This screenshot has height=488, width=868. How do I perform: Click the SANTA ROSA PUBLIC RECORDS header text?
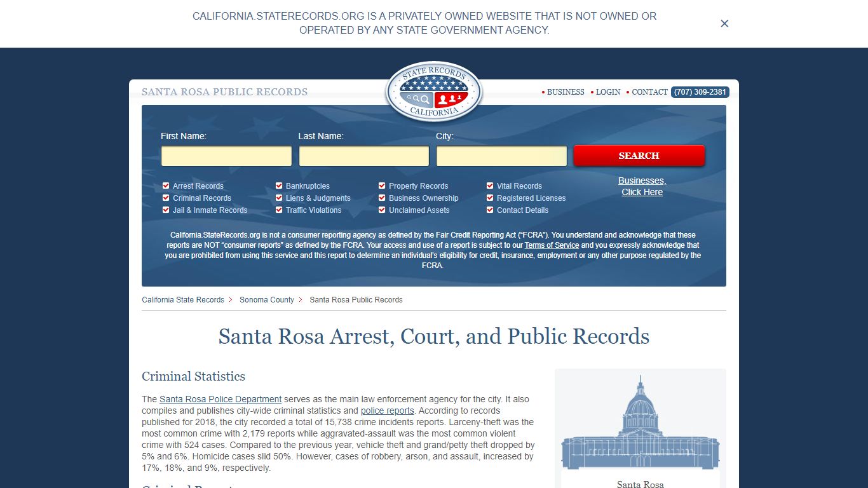tap(224, 92)
